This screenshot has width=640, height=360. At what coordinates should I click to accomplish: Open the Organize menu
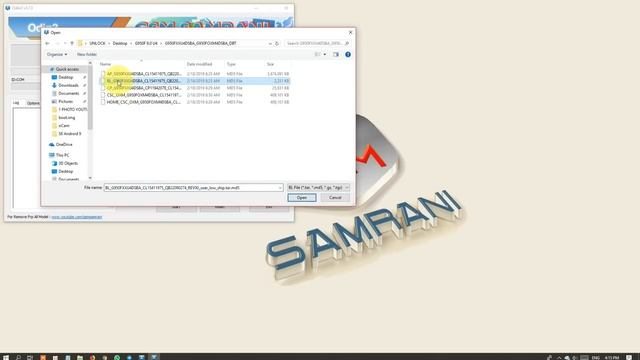point(57,54)
